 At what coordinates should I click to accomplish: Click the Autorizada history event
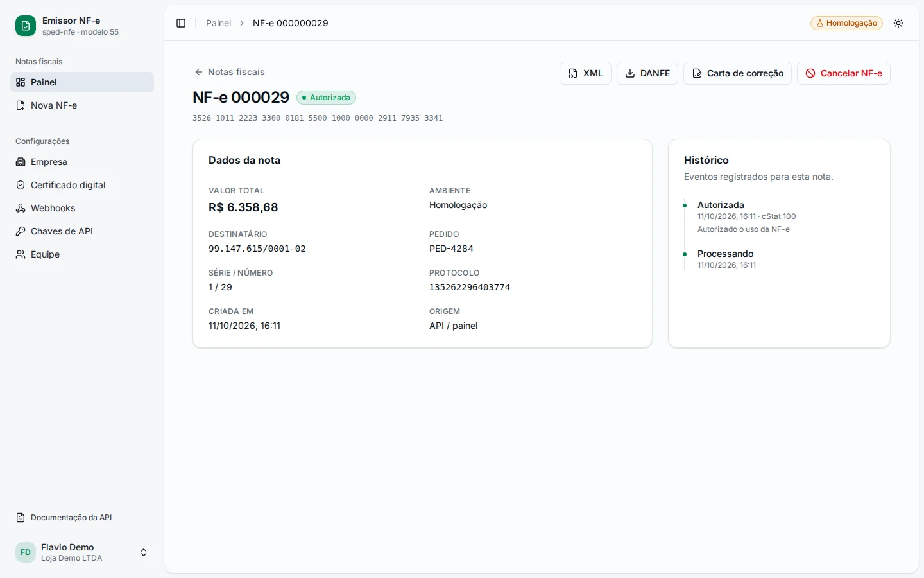coord(721,205)
